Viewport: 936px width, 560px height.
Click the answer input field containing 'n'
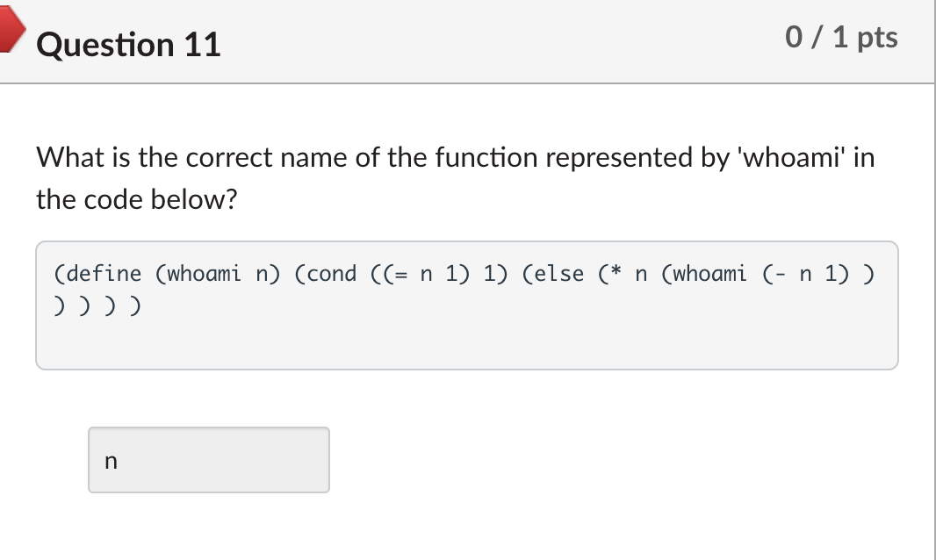[x=209, y=460]
